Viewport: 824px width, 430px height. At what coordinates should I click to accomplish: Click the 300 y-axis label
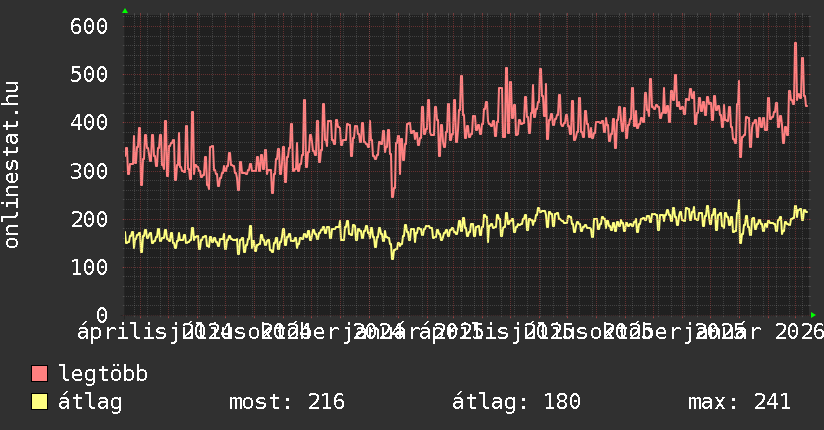[x=89, y=171]
